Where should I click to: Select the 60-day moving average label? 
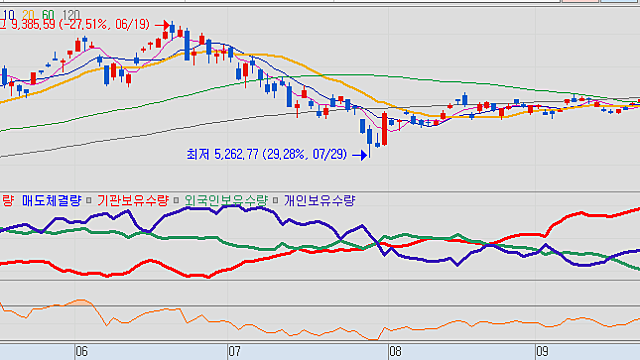click(x=48, y=16)
